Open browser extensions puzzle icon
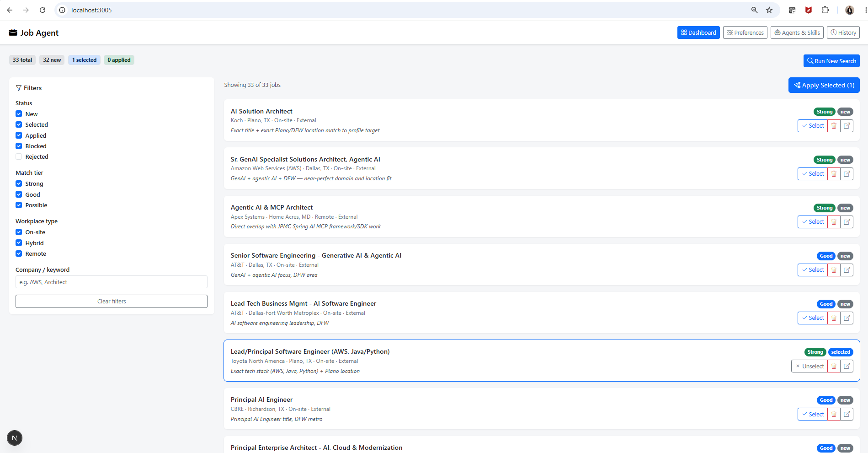 click(x=825, y=10)
